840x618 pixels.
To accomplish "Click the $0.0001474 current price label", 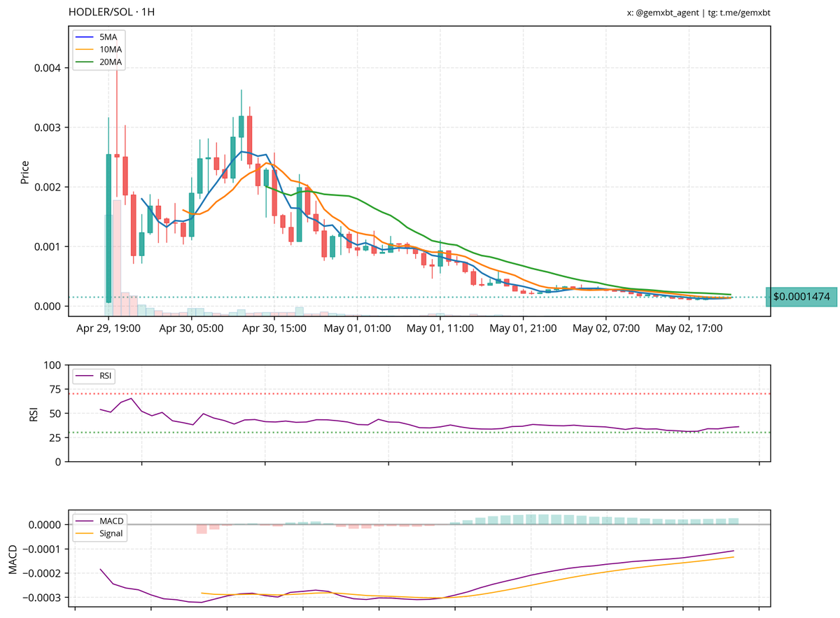I will 801,297.
